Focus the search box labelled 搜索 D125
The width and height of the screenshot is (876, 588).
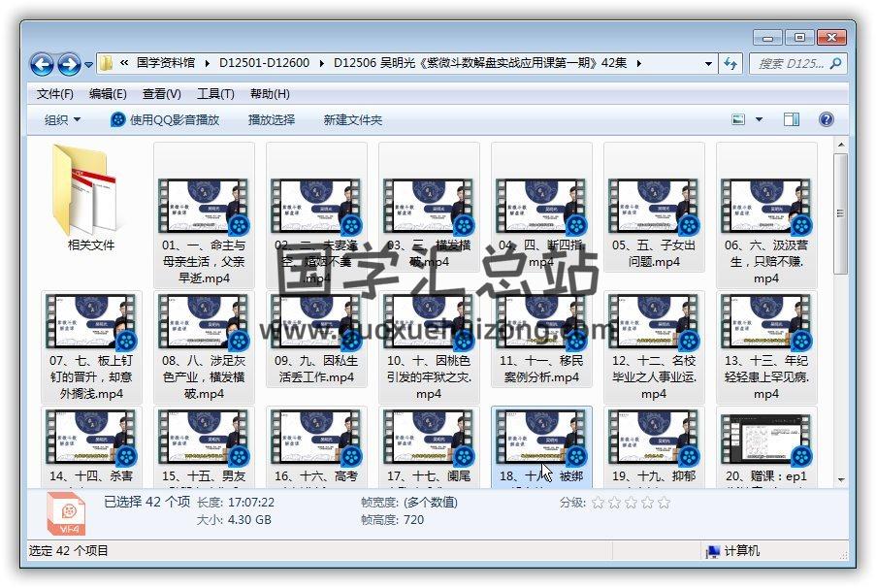pos(791,64)
